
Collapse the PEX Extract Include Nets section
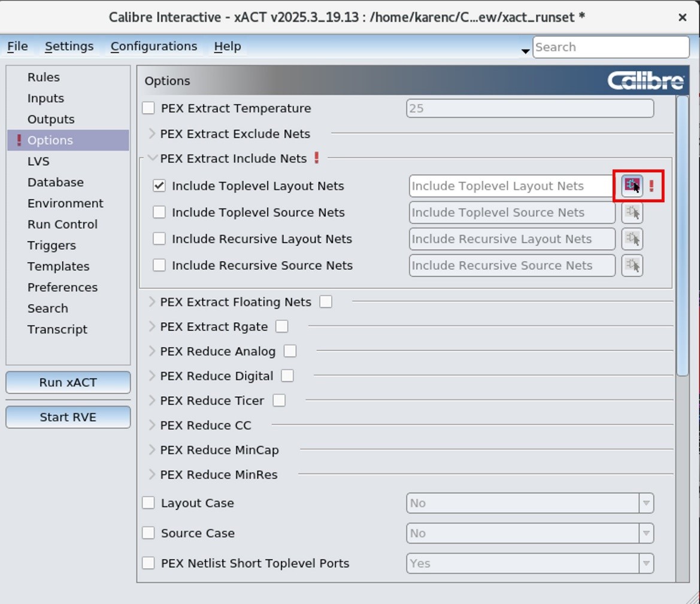(152, 159)
